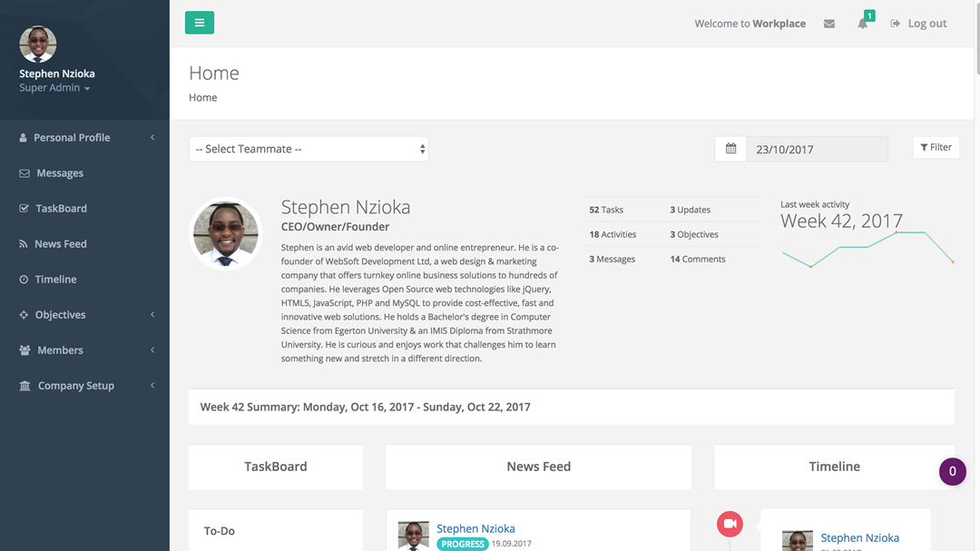980x551 pixels.
Task: Open Stephen Nzioka link in News Feed
Action: [475, 528]
